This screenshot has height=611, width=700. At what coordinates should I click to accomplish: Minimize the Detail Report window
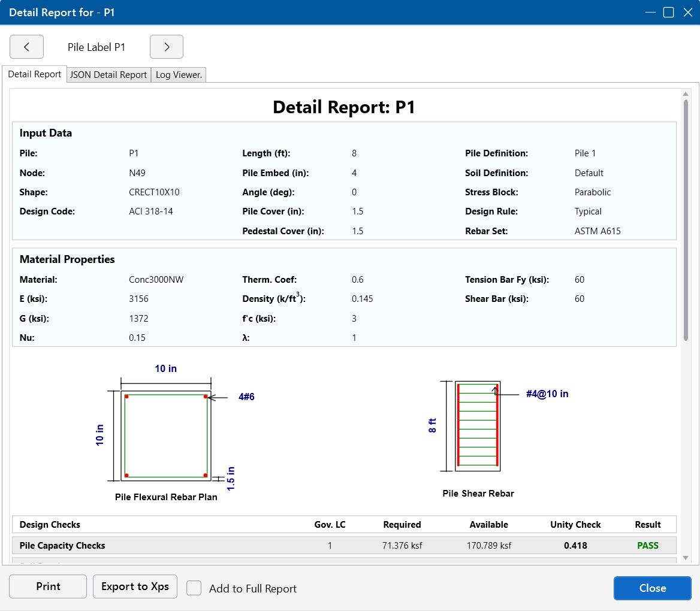coord(650,12)
